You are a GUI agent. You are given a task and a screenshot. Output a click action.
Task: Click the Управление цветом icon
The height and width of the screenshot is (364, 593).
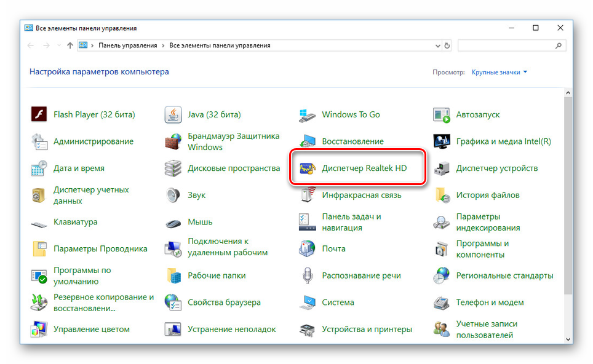(x=39, y=330)
